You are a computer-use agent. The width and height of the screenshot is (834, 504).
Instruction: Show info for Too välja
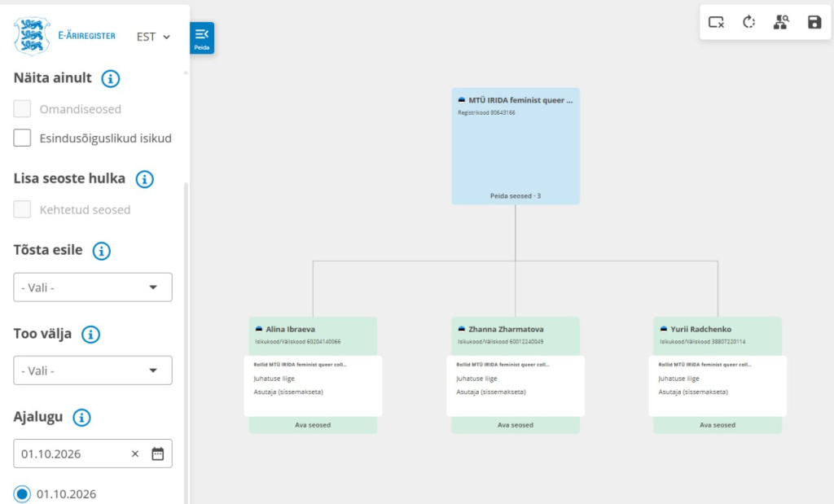tap(90, 335)
